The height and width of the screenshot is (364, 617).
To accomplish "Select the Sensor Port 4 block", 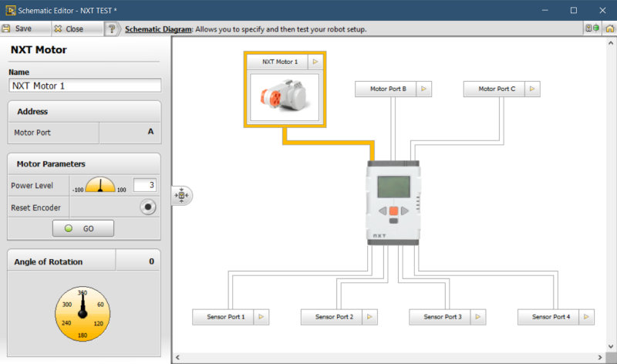I will (548, 317).
